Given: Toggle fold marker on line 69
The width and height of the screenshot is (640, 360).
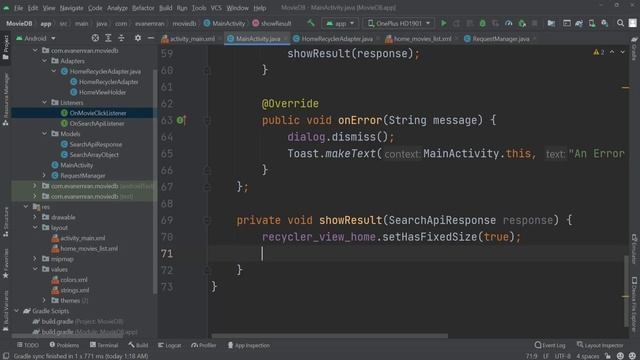Looking at the screenshot, I should click(x=207, y=220).
